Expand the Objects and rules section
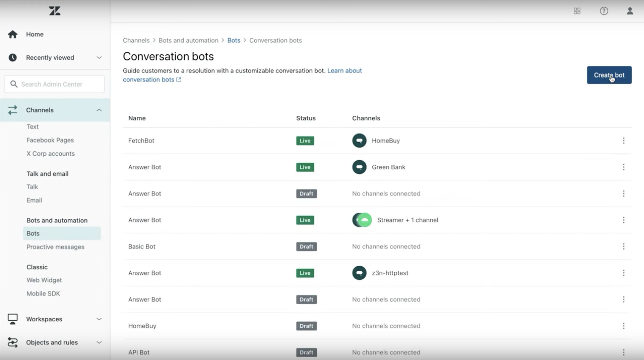This screenshot has width=644, height=360. (99, 342)
